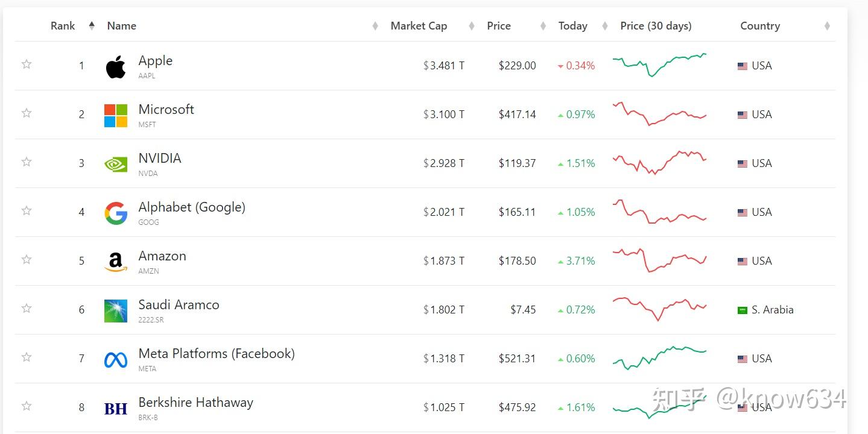The width and height of the screenshot is (868, 434).
Task: Click Amazon's 30-day price chart
Action: click(x=659, y=260)
